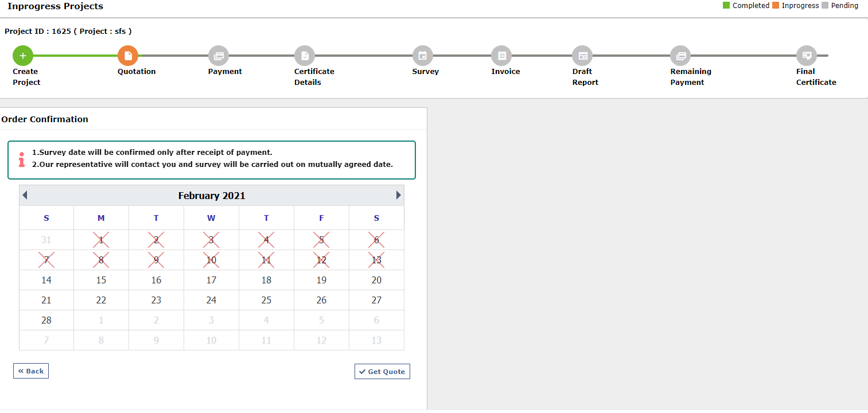
Task: Go to previous month in calendar
Action: point(25,195)
